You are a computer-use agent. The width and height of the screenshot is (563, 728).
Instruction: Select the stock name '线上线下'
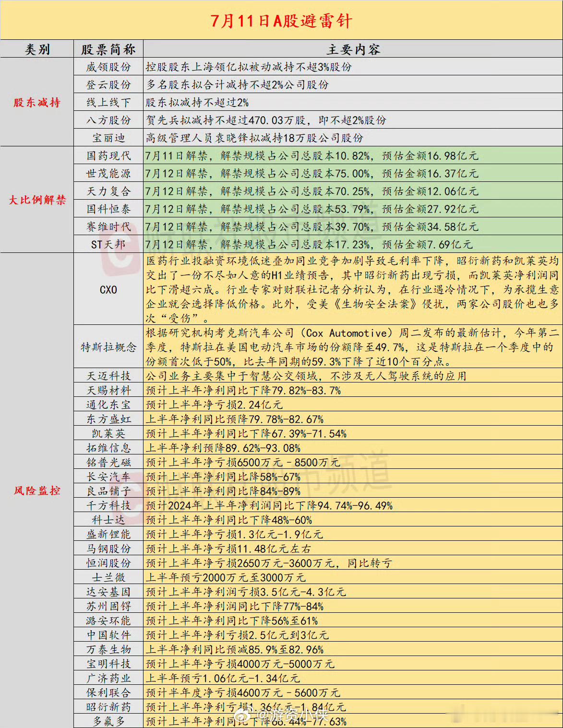click(x=108, y=103)
